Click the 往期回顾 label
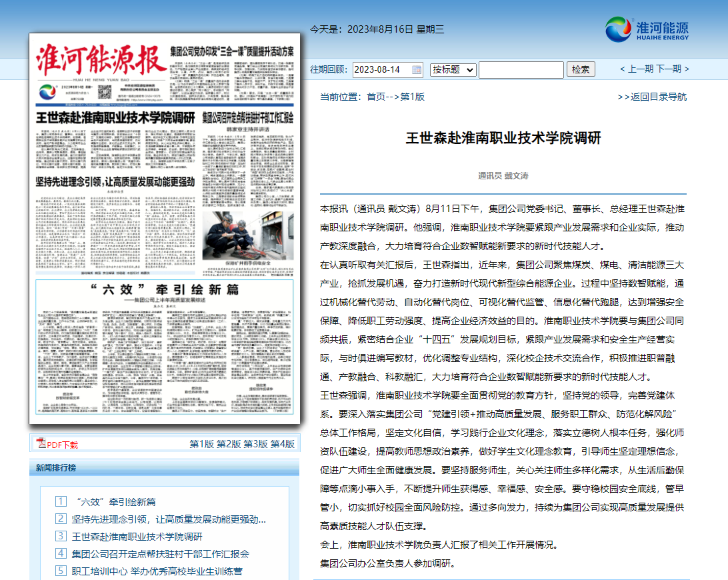The height and width of the screenshot is (580, 728). [x=328, y=69]
